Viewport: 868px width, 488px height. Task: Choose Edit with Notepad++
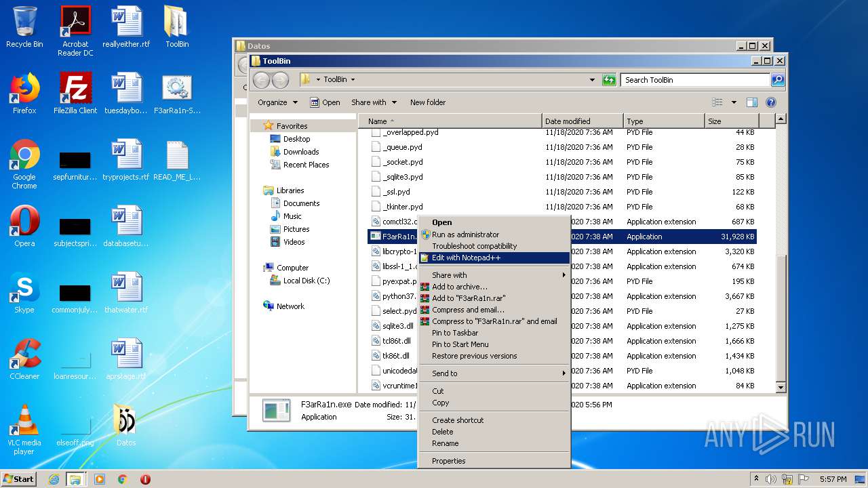coord(494,258)
